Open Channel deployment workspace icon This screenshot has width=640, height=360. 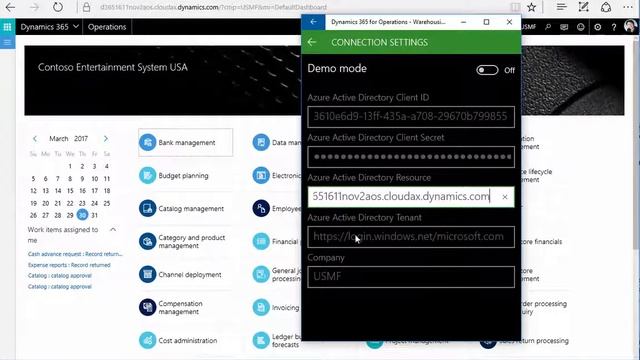click(x=147, y=274)
